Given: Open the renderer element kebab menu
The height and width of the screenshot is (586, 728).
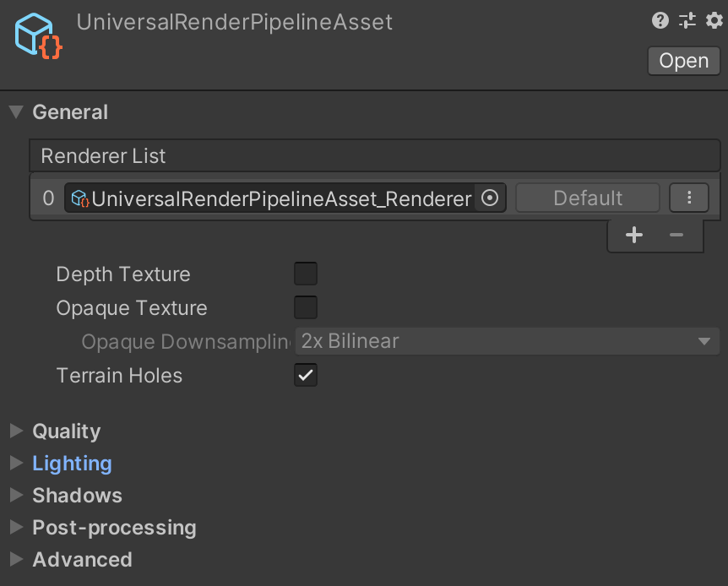Looking at the screenshot, I should pyautogui.click(x=689, y=197).
